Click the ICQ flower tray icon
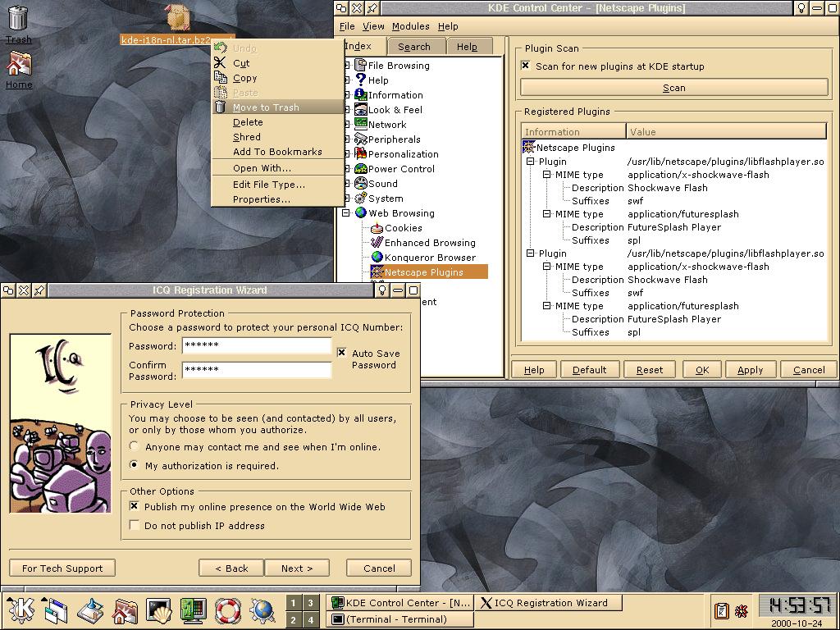Image resolution: width=840 pixels, height=630 pixels. pyautogui.click(x=742, y=610)
